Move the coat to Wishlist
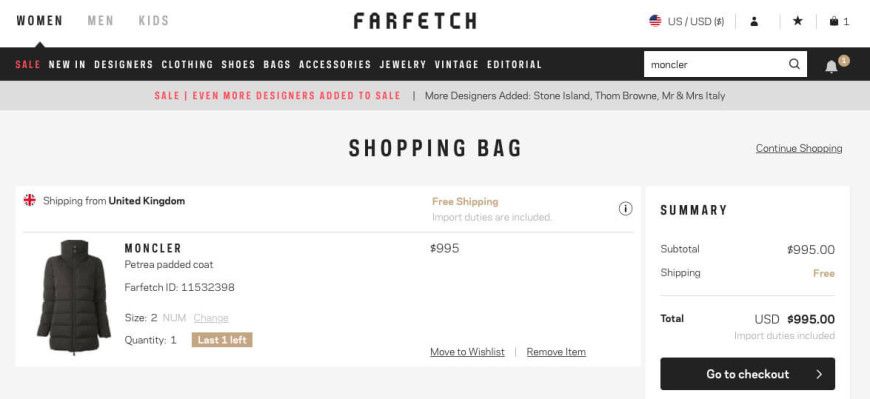This screenshot has height=399, width=870. pyautogui.click(x=467, y=352)
